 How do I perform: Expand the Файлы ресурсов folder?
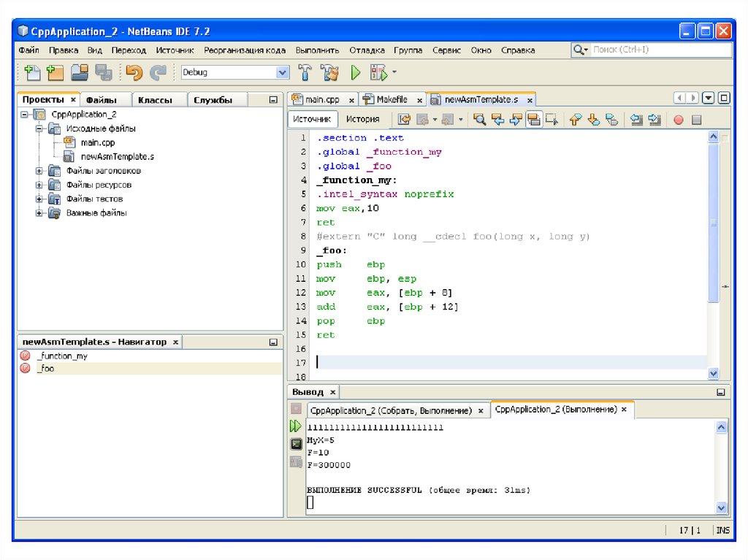(39, 185)
